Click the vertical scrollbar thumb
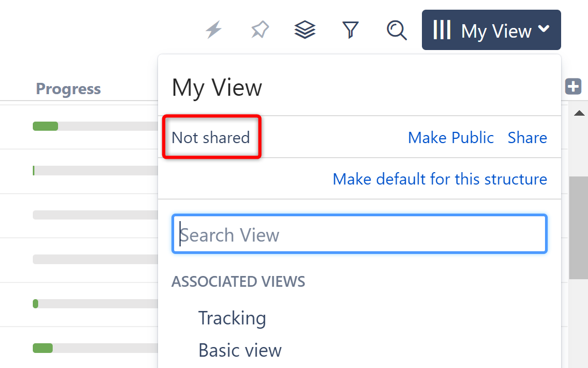Screen dimensions: 588x368 [579, 227]
